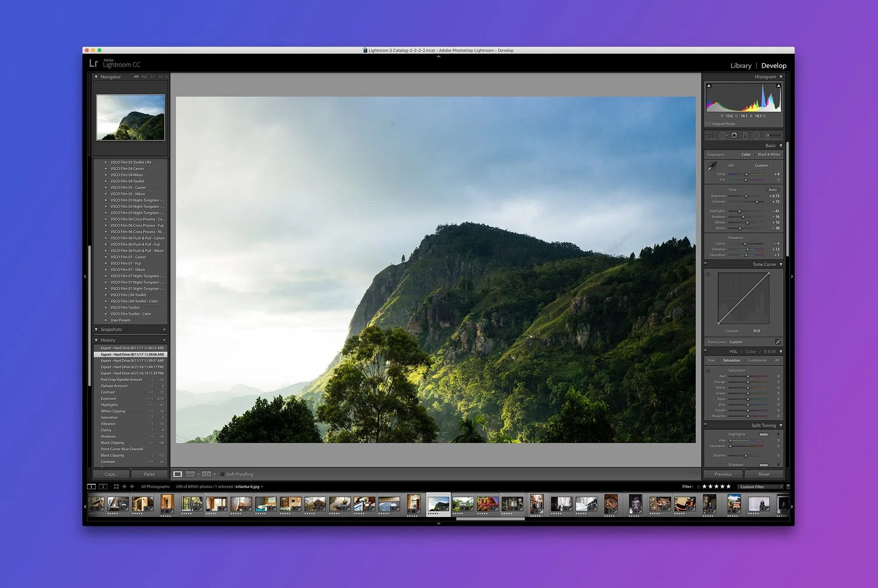Click the Loupe view mode icon
Image resolution: width=878 pixels, height=588 pixels.
click(178, 474)
